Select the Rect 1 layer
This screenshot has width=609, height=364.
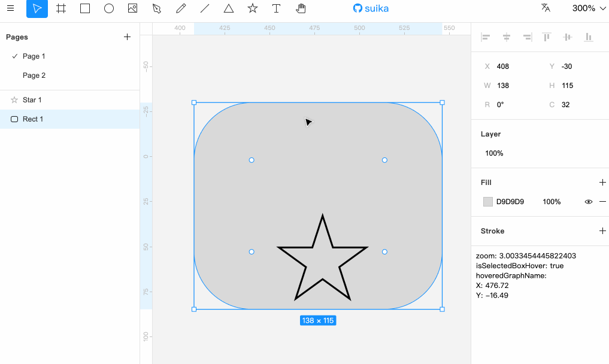(70, 119)
